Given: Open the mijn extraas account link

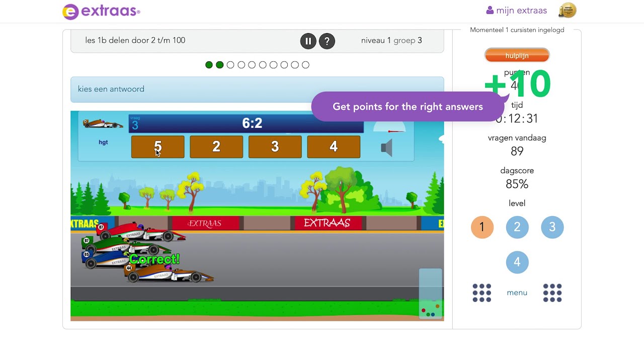Looking at the screenshot, I should tap(516, 11).
